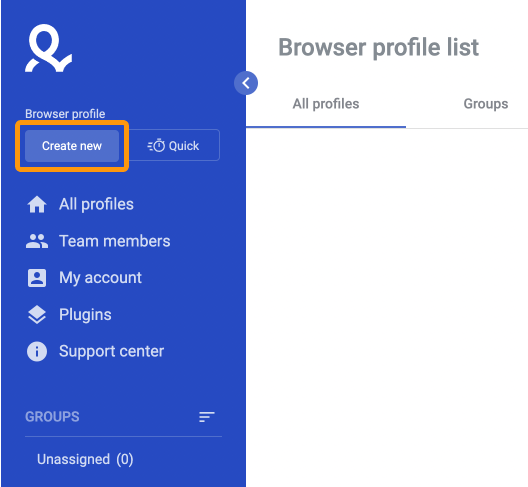Screen dimensions: 528x487
Task: Open Support center from the sidebar
Action: coord(111,352)
